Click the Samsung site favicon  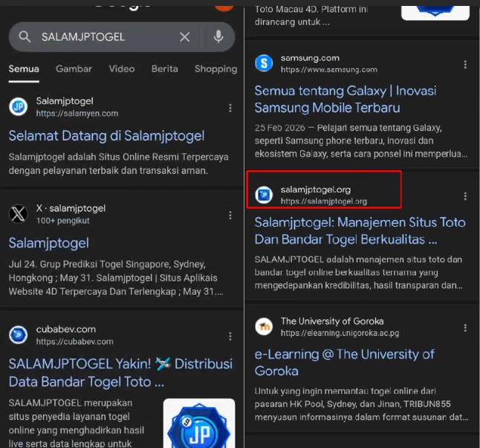click(x=264, y=63)
